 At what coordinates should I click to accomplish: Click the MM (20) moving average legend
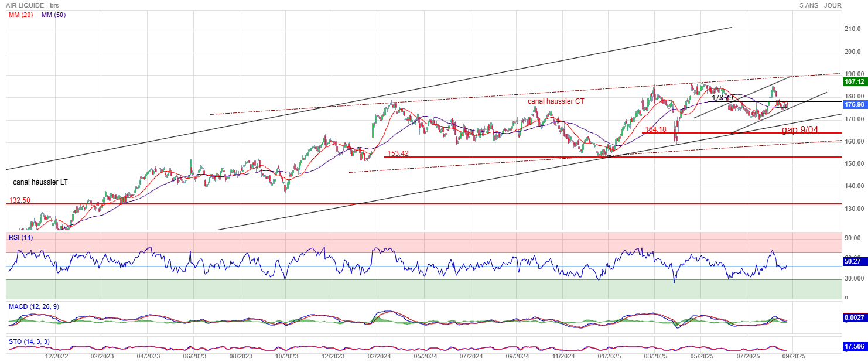[x=20, y=15]
